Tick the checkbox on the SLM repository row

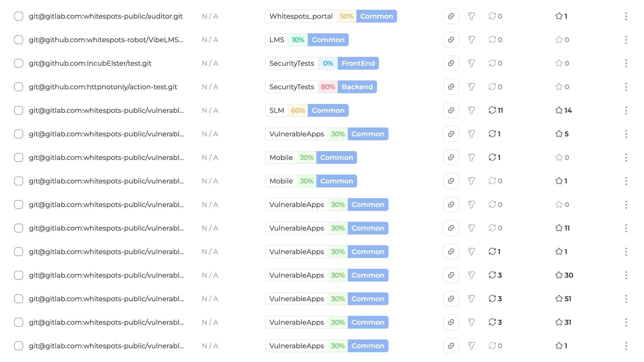click(19, 110)
